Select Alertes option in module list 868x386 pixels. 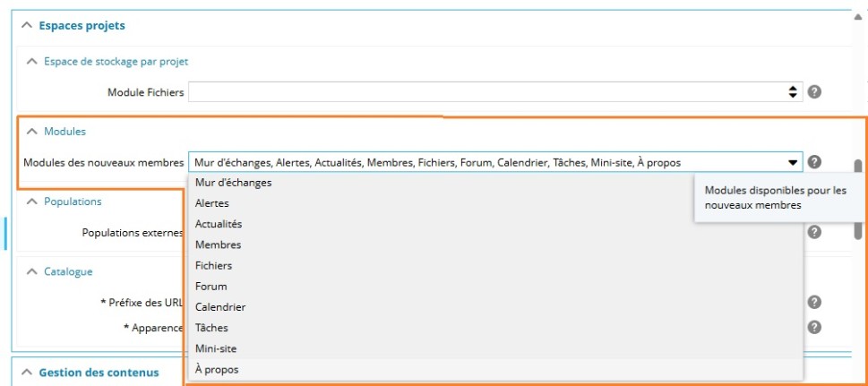tap(212, 203)
